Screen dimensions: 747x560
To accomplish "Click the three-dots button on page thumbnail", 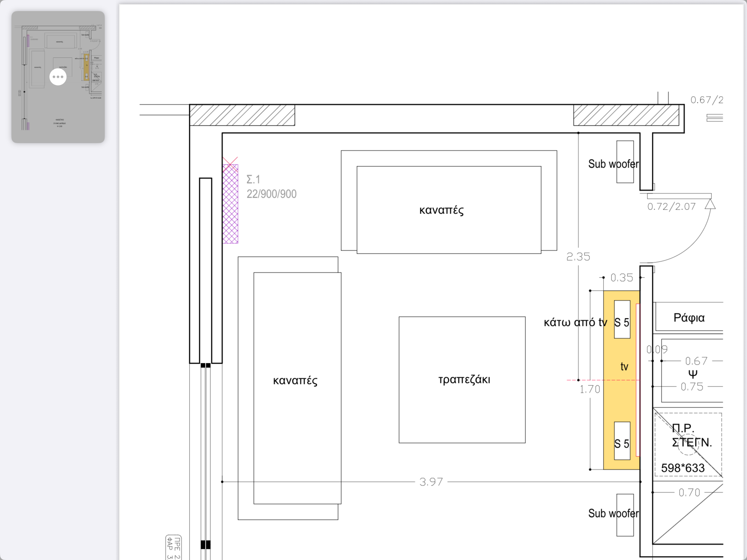I will click(58, 77).
